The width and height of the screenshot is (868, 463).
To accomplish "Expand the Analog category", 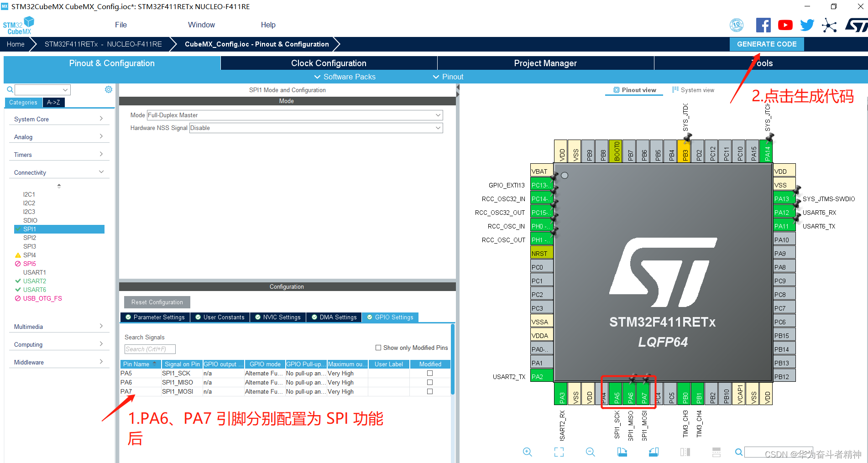I will (x=59, y=137).
